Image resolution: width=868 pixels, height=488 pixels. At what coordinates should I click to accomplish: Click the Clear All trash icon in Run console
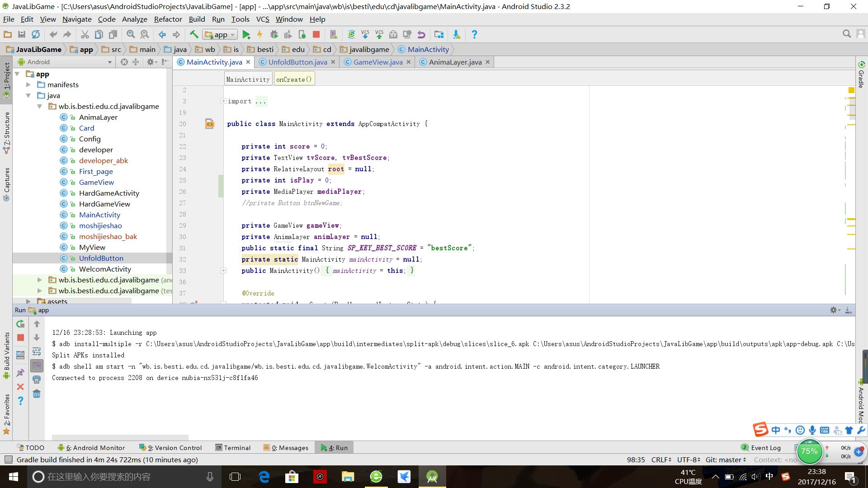37,394
